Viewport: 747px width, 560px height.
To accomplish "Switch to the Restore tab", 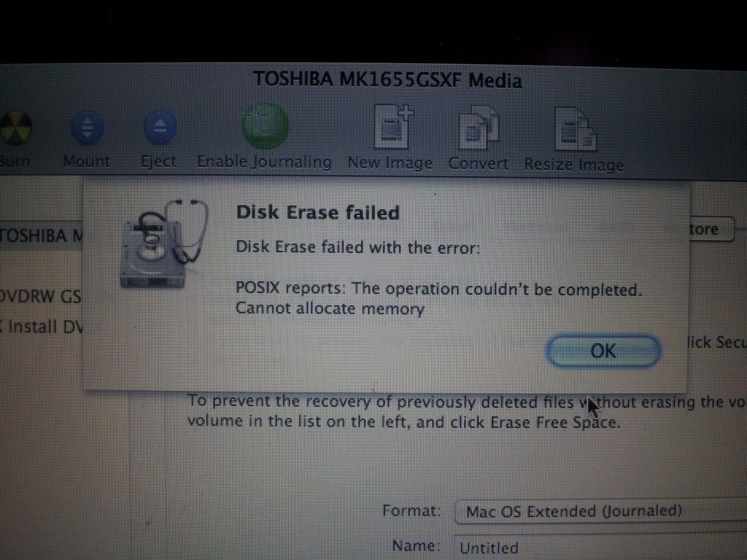I will (710, 229).
